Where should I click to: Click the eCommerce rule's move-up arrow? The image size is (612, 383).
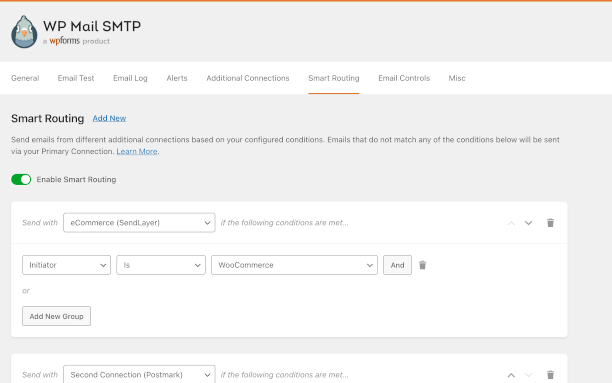(x=511, y=223)
